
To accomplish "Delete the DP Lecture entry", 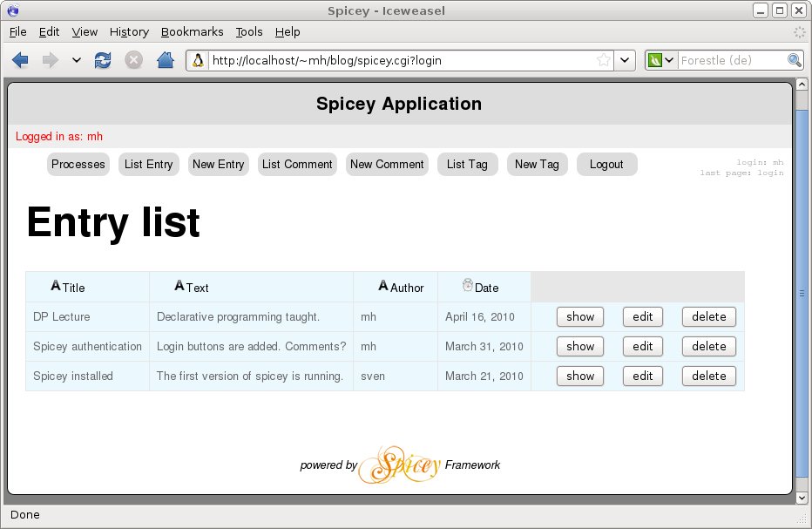I will tap(709, 316).
